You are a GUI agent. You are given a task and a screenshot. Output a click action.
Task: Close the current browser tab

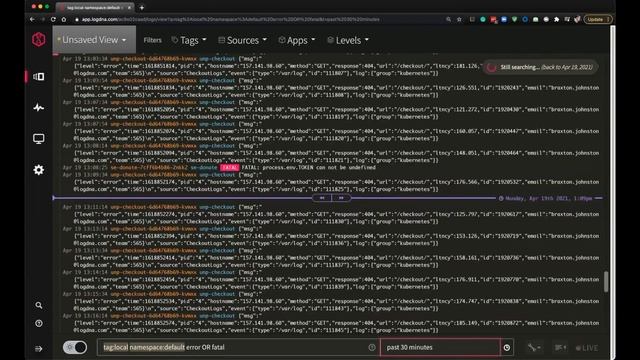(129, 7)
